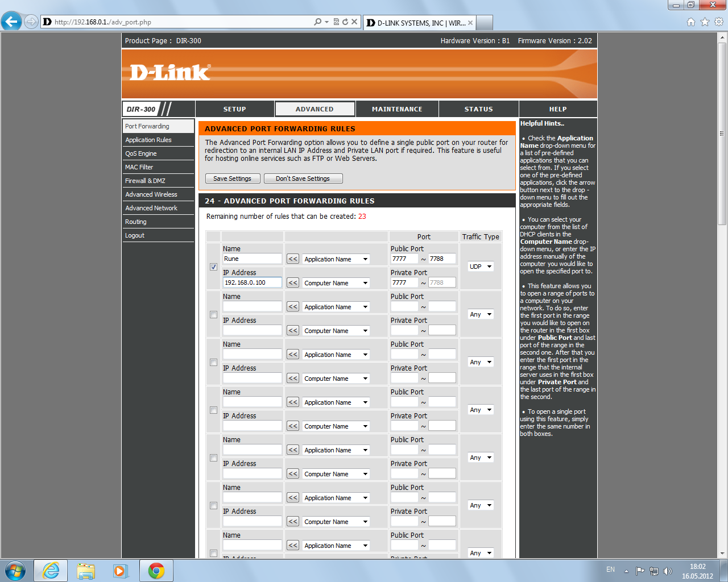Screen dimensions: 728x582
Task: Open the volume speaker tray icon
Action: coord(668,571)
